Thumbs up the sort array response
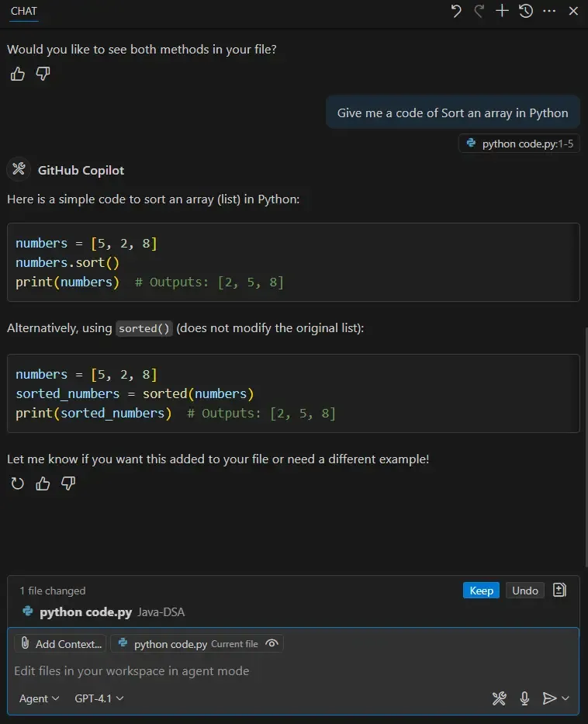The width and height of the screenshot is (588, 724). tap(43, 483)
